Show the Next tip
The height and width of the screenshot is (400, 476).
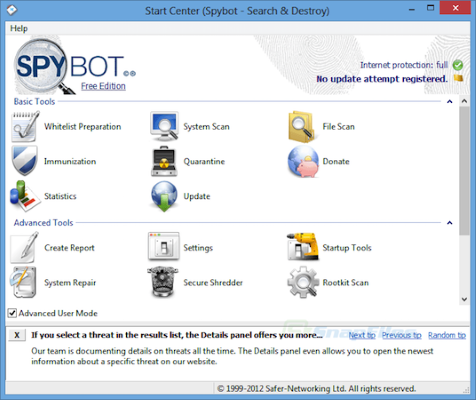[362, 335]
